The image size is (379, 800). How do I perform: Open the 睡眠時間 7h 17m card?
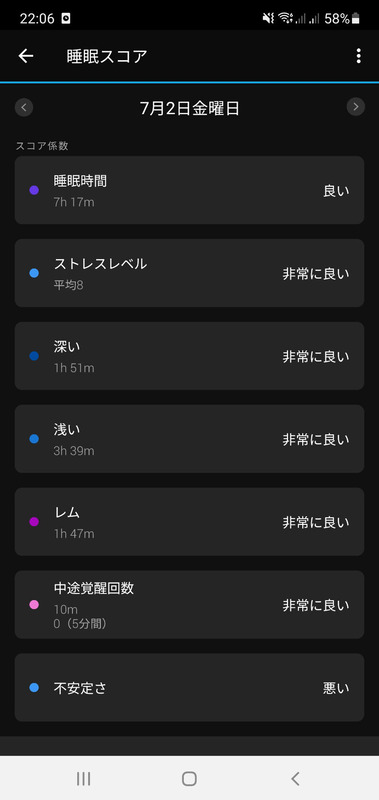(189, 190)
